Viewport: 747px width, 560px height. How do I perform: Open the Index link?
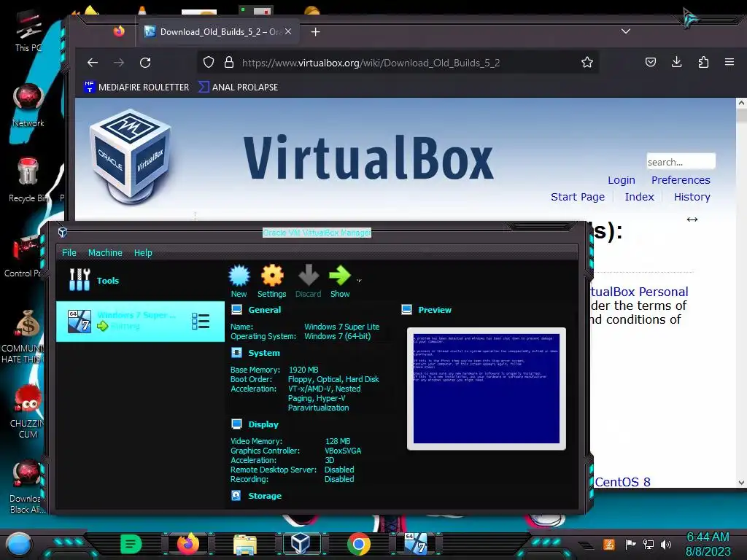(639, 197)
